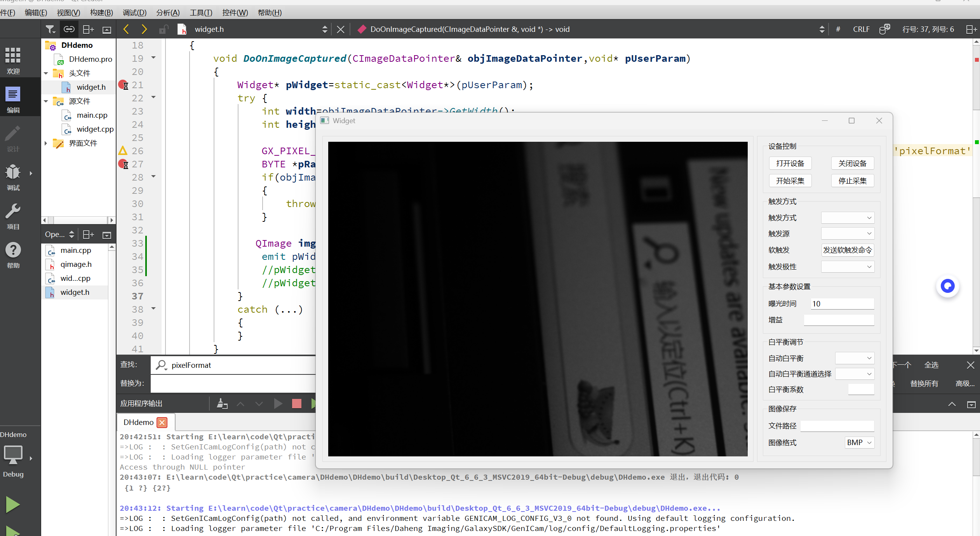Click the 曝光时间 input field
The width and height of the screenshot is (980, 536).
pyautogui.click(x=842, y=303)
